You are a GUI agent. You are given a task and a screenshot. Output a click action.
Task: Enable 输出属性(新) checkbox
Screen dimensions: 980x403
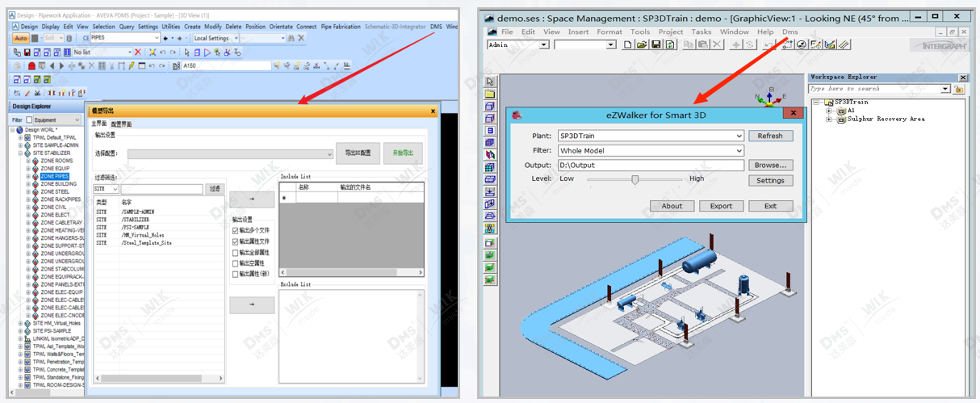pos(236,275)
